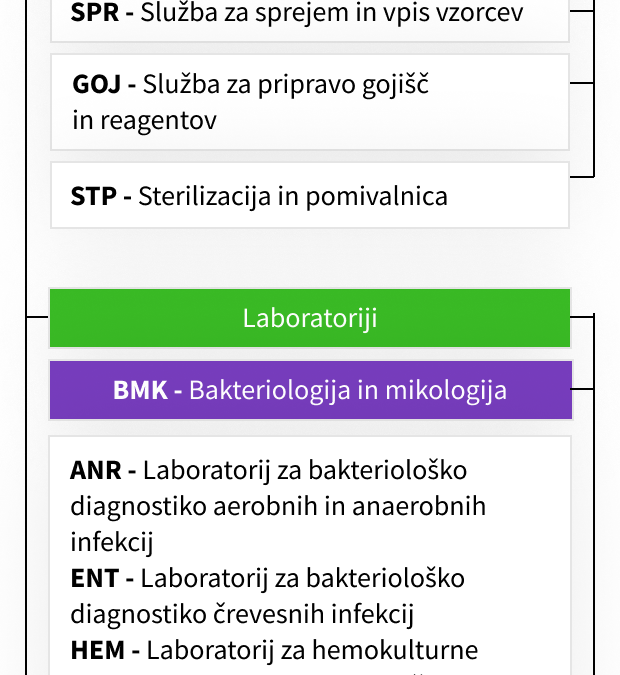Click the bold STP abbreviation

point(93,196)
